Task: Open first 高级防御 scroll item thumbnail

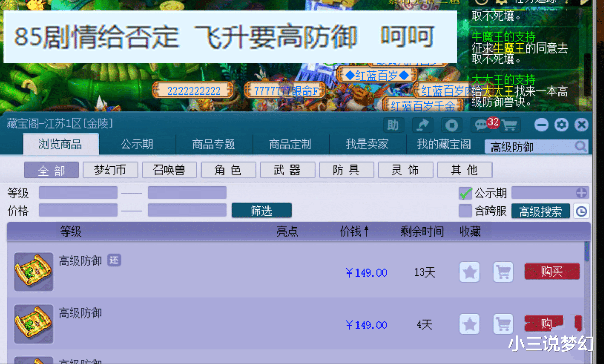Action: pyautogui.click(x=34, y=271)
